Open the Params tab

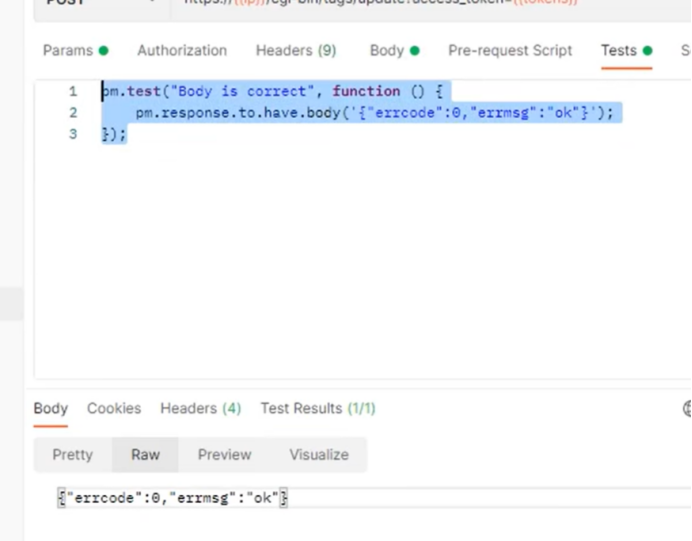pos(75,51)
